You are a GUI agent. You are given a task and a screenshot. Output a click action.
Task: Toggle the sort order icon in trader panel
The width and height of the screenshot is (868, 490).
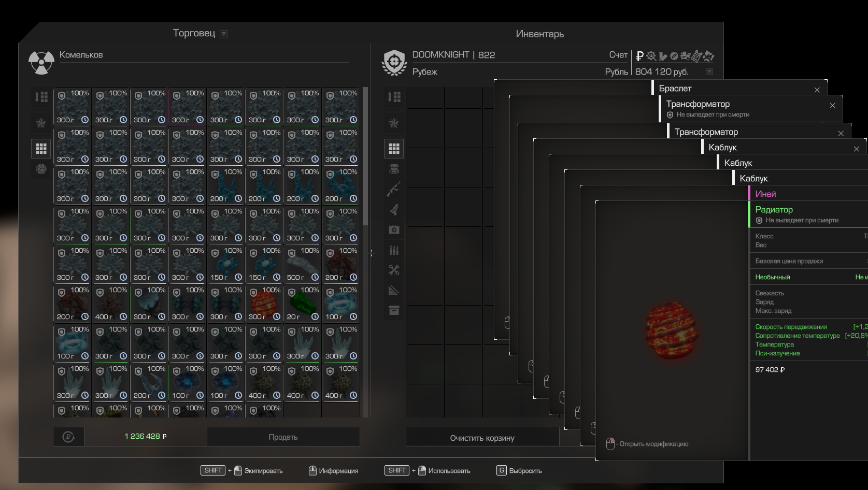click(x=41, y=97)
